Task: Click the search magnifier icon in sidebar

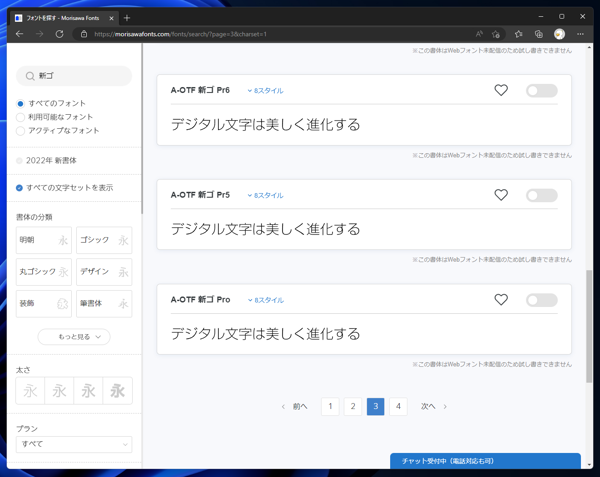Action: pyautogui.click(x=30, y=76)
